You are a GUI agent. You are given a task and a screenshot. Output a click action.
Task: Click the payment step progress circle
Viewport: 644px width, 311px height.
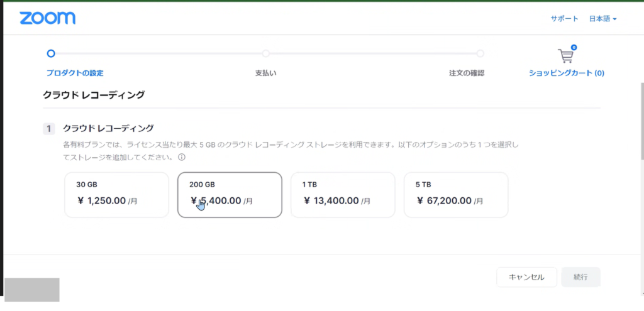click(266, 53)
